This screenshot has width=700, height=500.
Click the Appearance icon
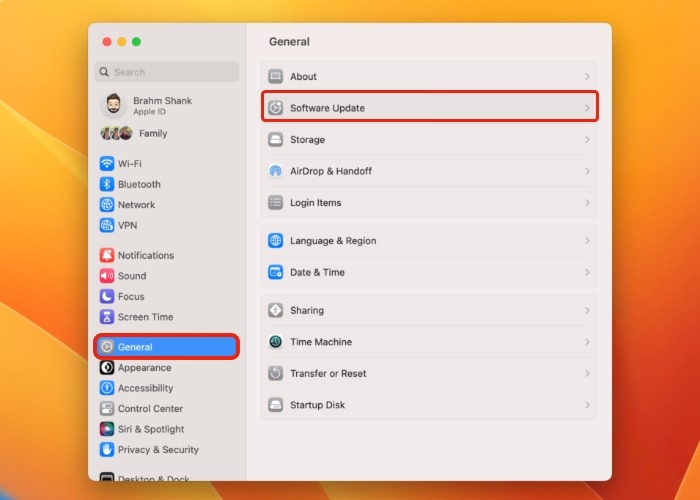tap(107, 367)
